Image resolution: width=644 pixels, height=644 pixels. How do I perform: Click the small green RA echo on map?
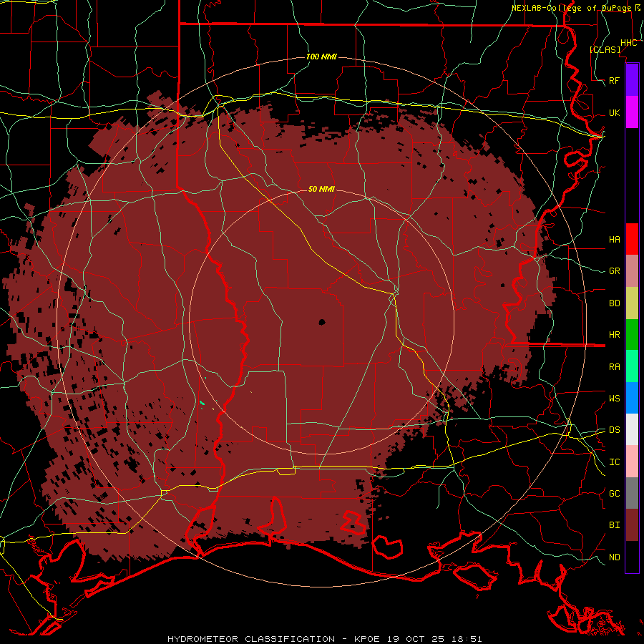(202, 403)
